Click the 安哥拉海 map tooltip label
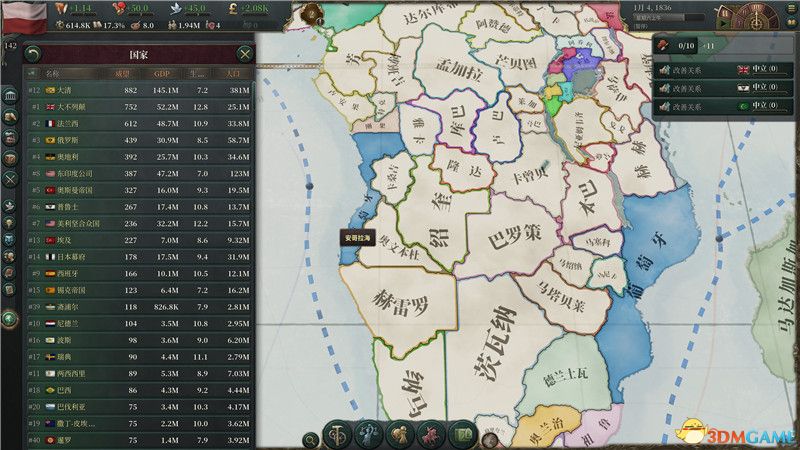This screenshot has width=800, height=450. [357, 238]
